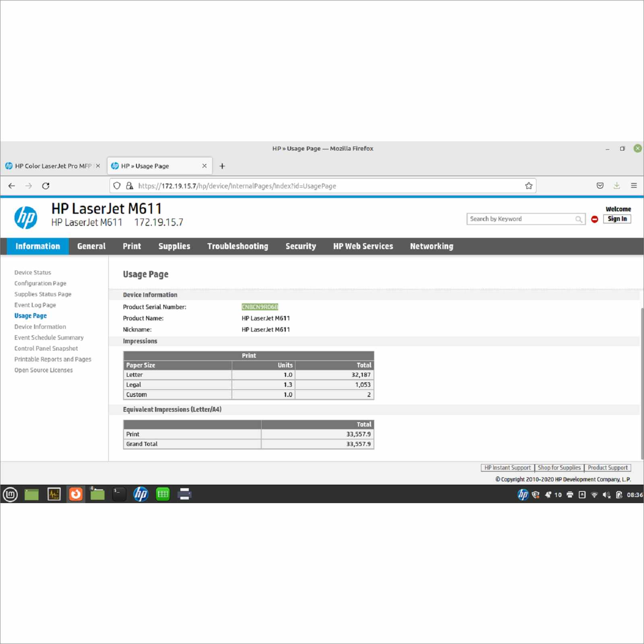Click the browser URL address bar
Image resolution: width=644 pixels, height=644 pixels.
[322, 186]
